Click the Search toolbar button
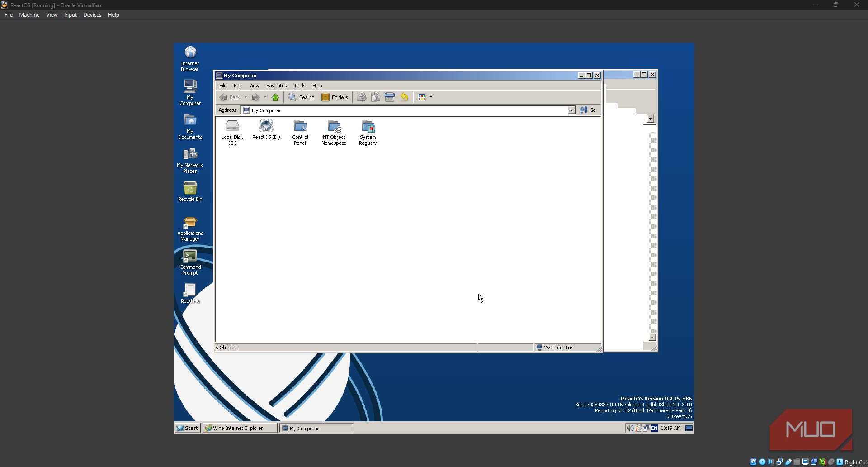 tap(302, 97)
